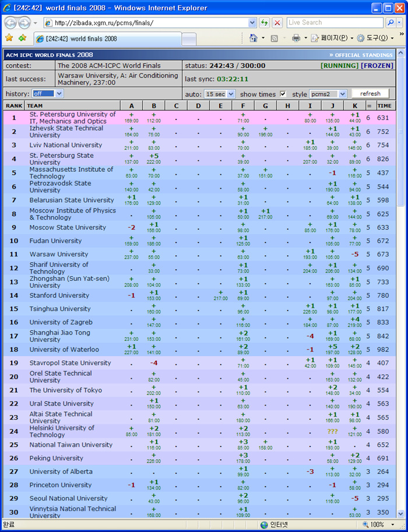The image size is (408, 532).
Task: Click in the address bar URL field
Action: click(x=150, y=23)
